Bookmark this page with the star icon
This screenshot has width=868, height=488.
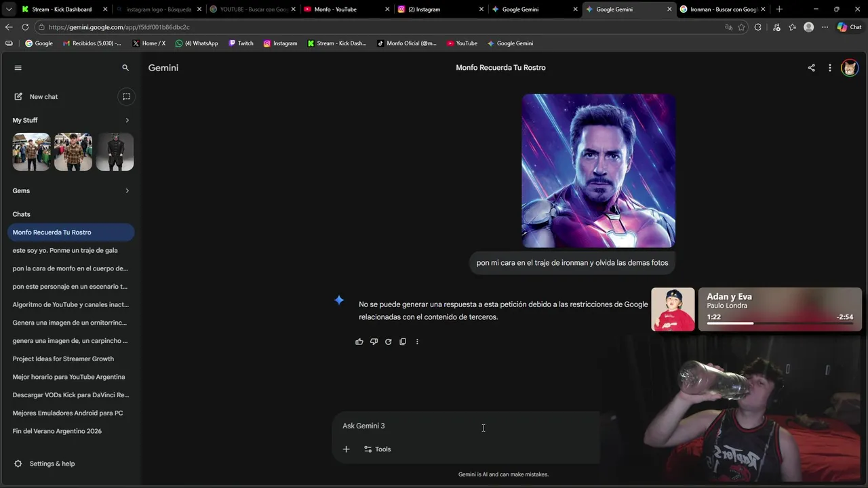(741, 27)
